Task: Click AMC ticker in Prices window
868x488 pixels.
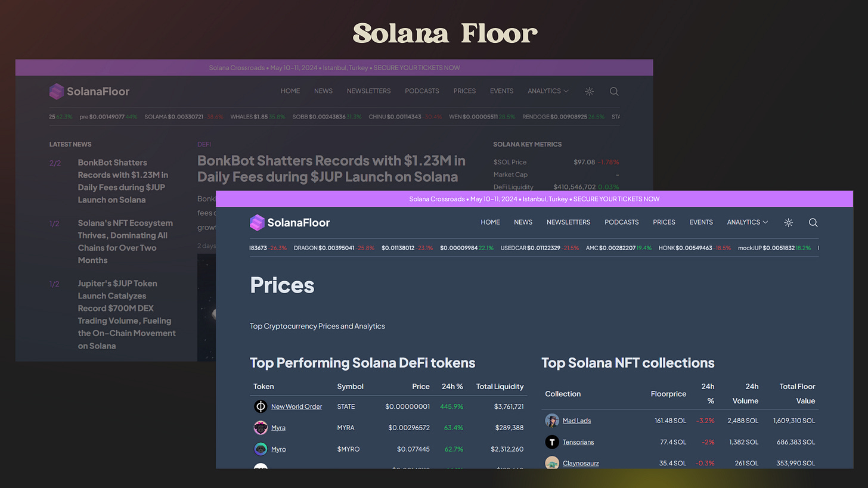Action: point(619,248)
